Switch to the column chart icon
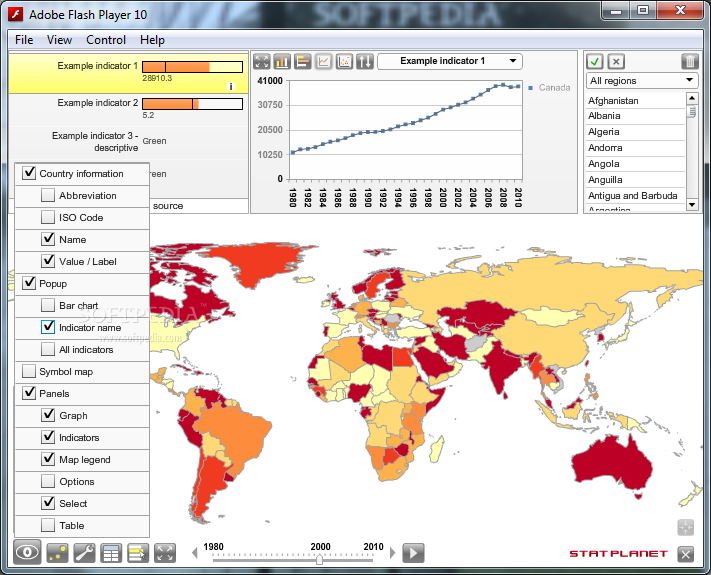This screenshot has width=711, height=575. [282, 61]
